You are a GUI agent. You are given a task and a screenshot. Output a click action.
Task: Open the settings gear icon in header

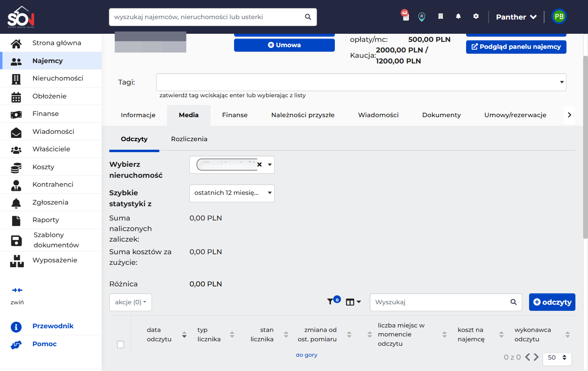pyautogui.click(x=476, y=16)
